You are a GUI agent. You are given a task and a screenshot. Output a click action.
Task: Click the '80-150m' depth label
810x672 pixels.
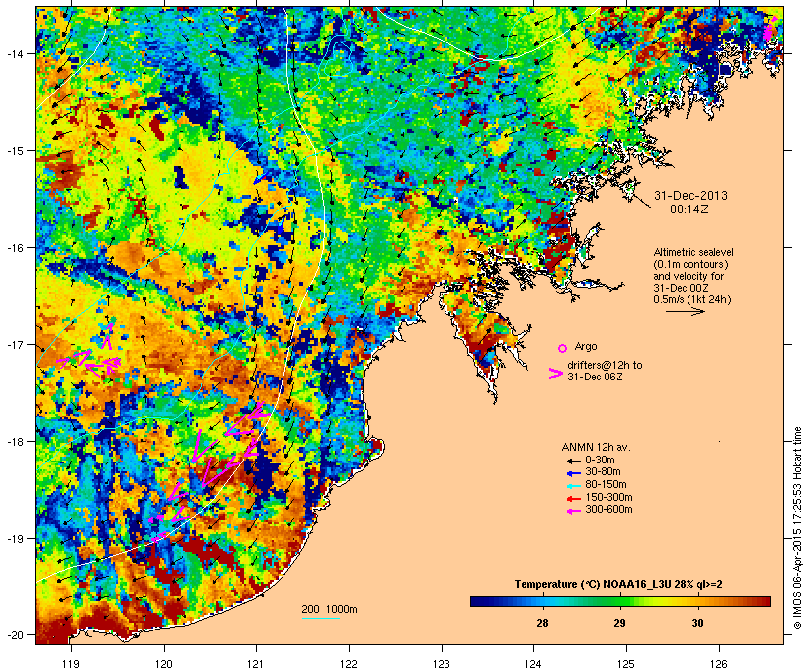[x=606, y=485]
